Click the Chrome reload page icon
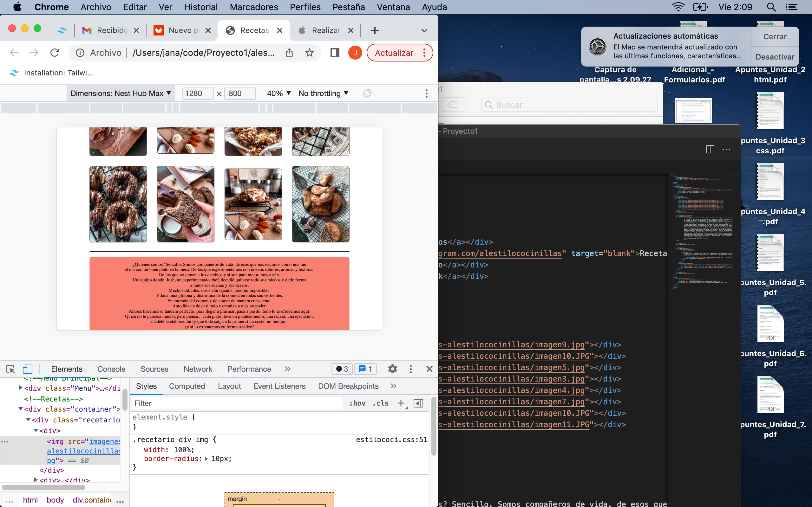This screenshot has width=812, height=507. 55,53
